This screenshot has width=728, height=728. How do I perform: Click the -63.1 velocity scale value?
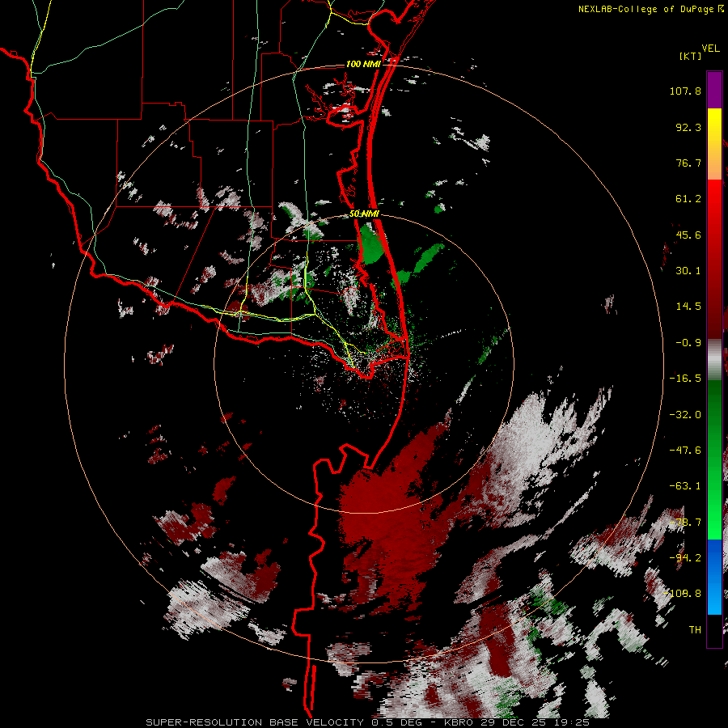[685, 486]
